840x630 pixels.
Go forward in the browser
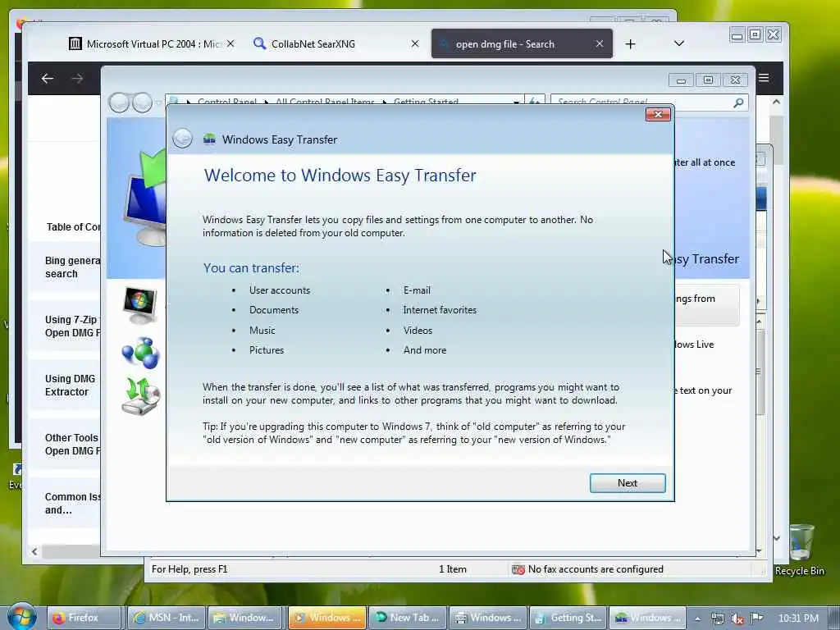[77, 79]
